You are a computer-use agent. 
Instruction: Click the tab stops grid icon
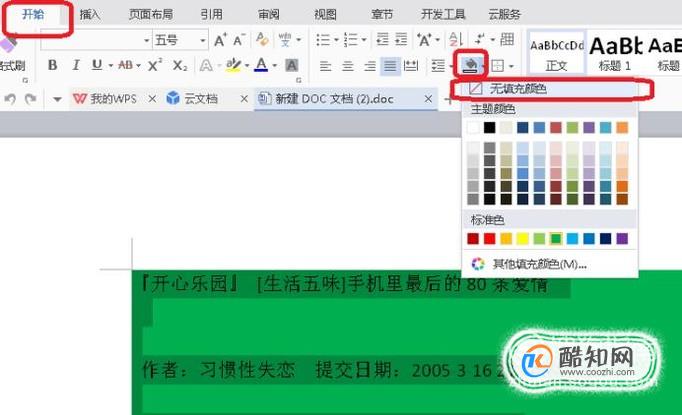507,40
